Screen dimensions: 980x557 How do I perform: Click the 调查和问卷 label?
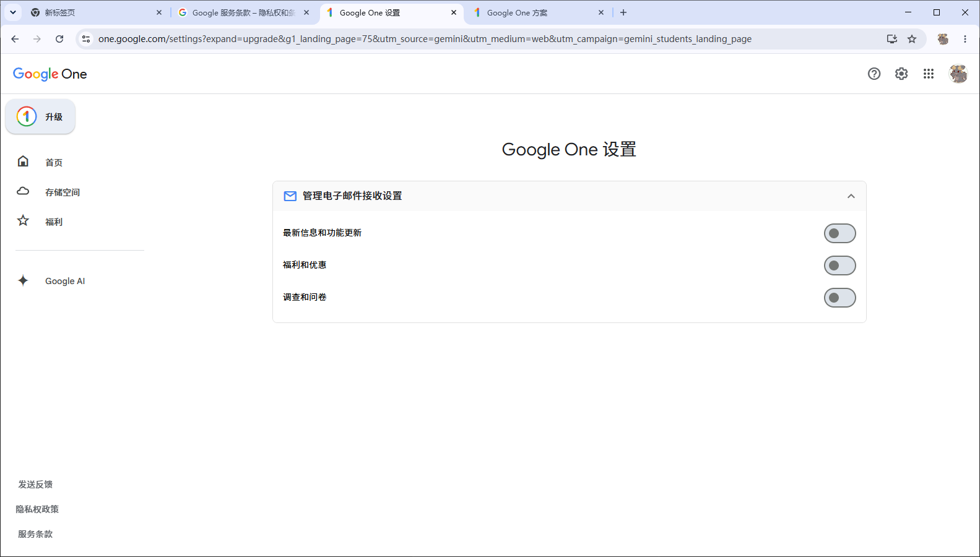tap(305, 297)
